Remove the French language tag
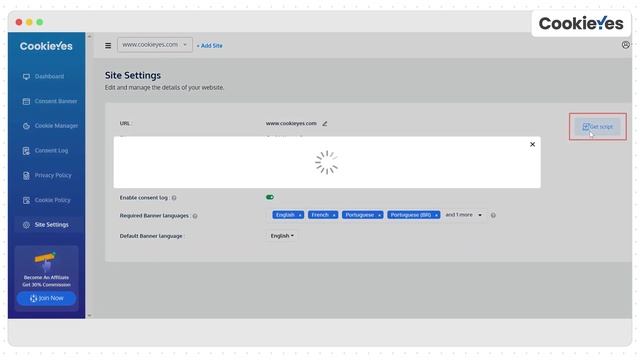The width and height of the screenshot is (640, 360). click(334, 215)
